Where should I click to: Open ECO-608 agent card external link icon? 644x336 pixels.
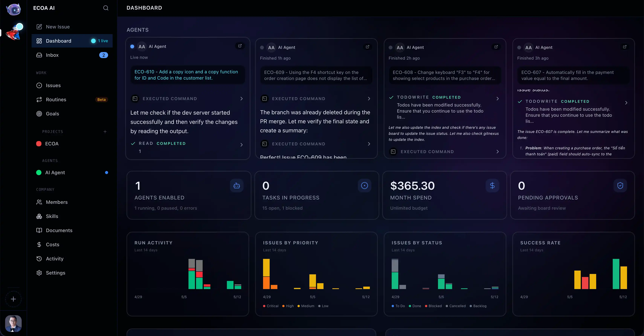pyautogui.click(x=496, y=47)
